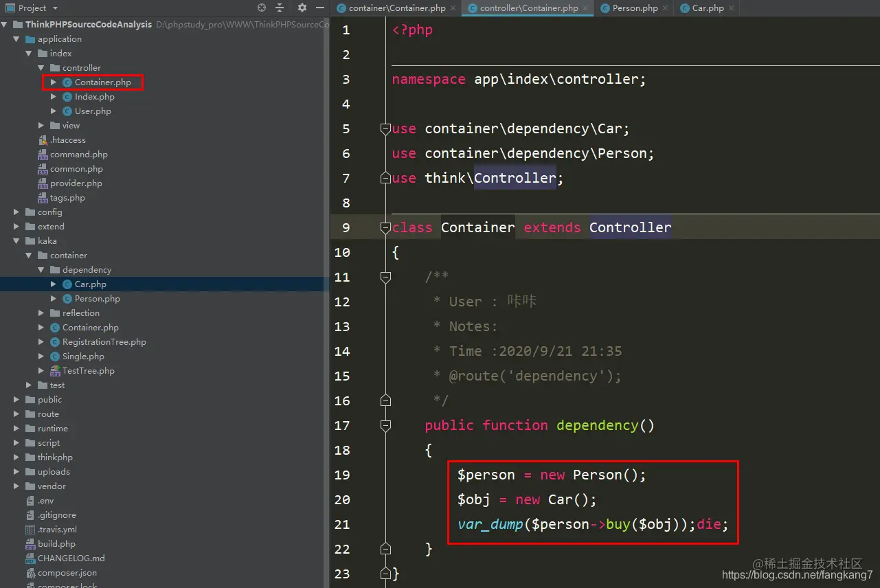This screenshot has height=588, width=880.
Task: Click fold end marker at line 16
Action: coord(385,400)
